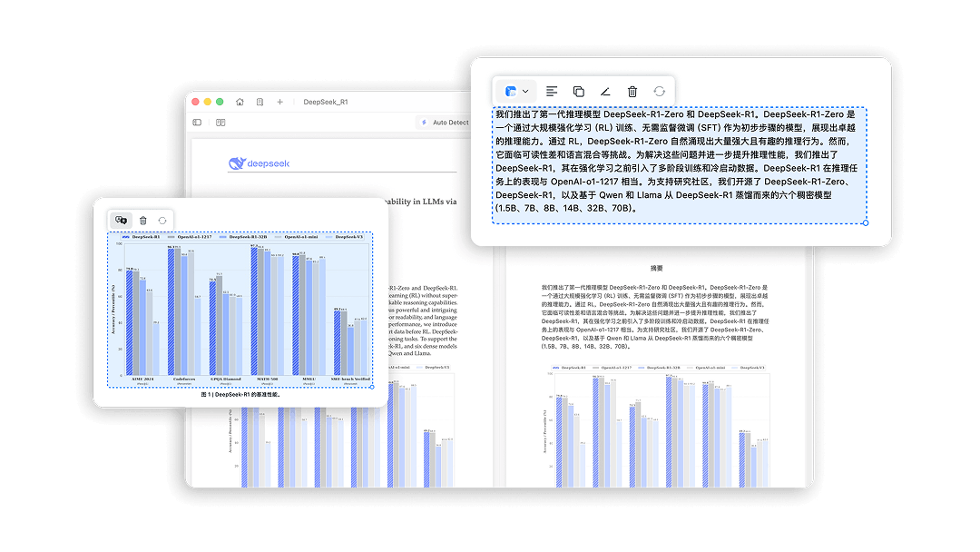Delete the text translation using its trash icon
The height and width of the screenshot is (552, 980).
coord(632,92)
